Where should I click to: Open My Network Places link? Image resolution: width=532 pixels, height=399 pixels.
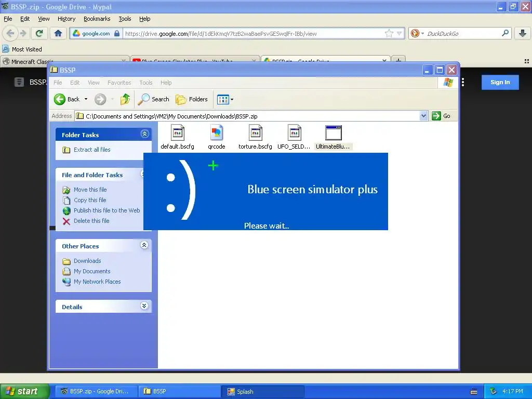pos(97,282)
